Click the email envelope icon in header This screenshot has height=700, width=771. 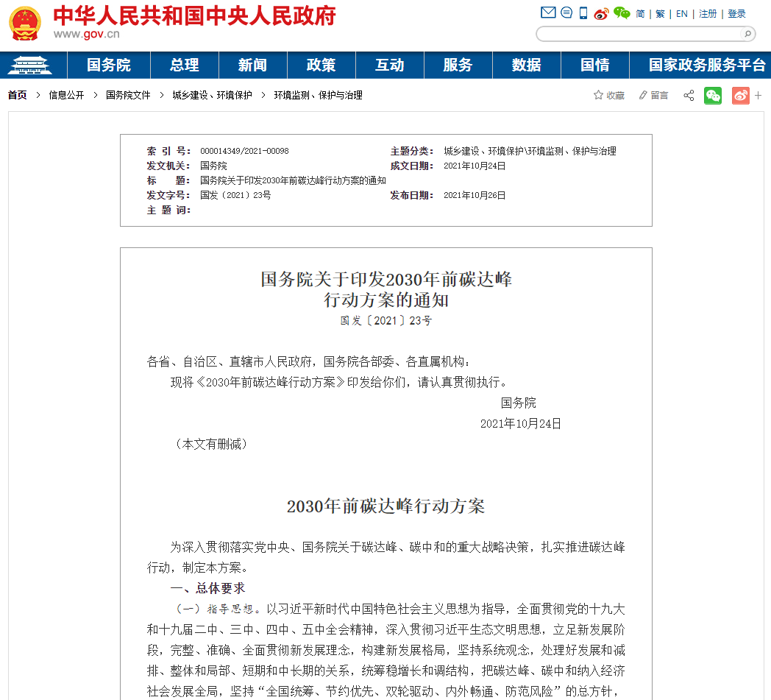click(x=547, y=13)
